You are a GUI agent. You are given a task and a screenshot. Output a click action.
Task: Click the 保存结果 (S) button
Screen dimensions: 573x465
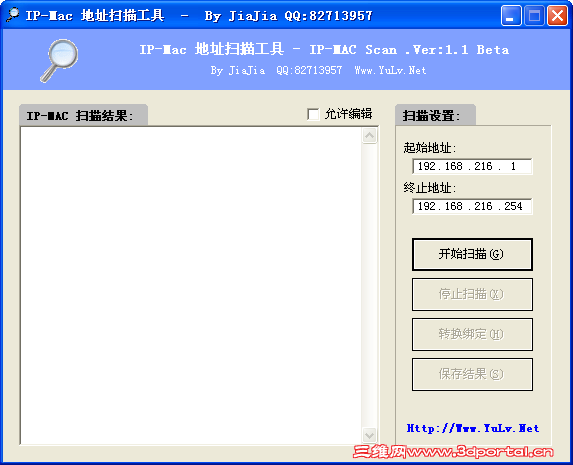[472, 374]
